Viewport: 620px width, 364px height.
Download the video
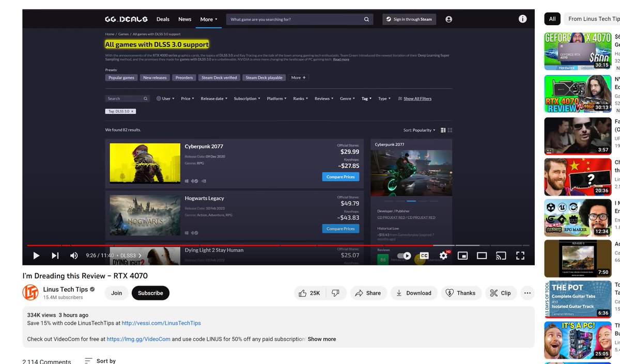[413, 293]
